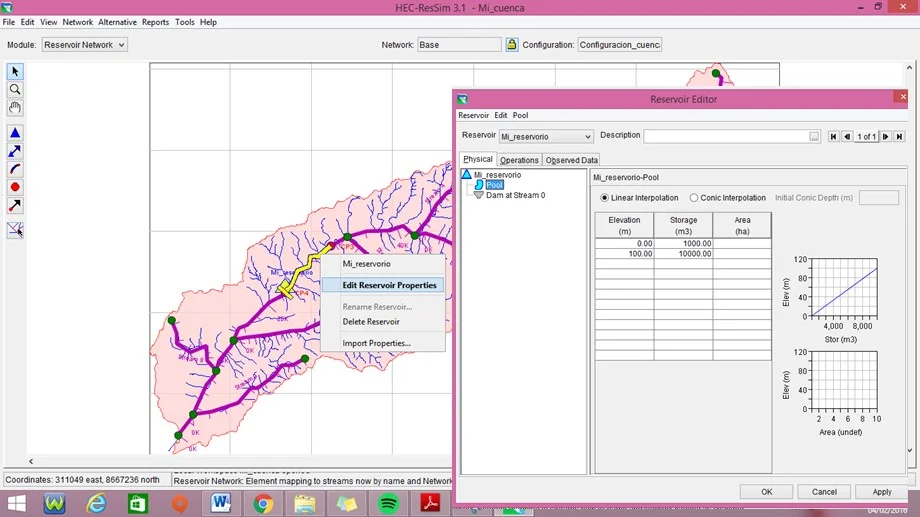920x517 pixels.
Task: Open Spotify from taskbar
Action: click(x=388, y=504)
